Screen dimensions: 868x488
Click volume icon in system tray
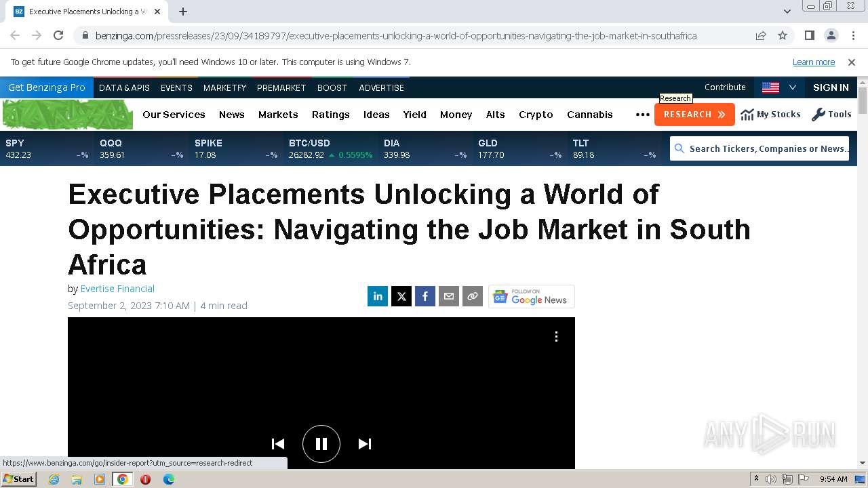coord(771,479)
